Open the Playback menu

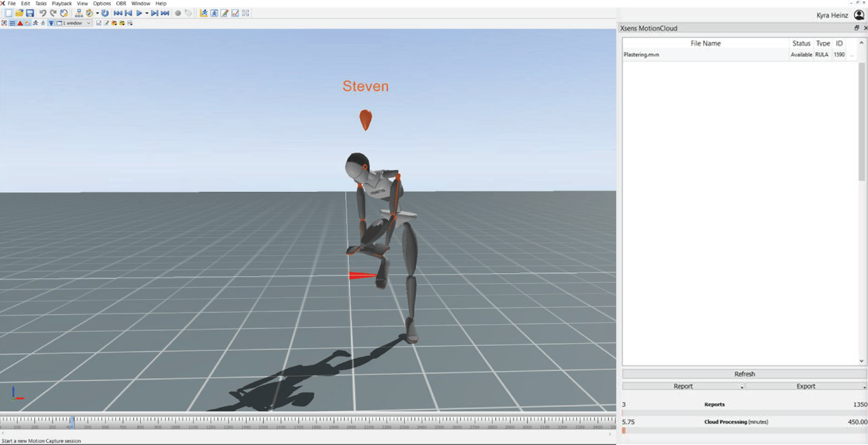(x=62, y=3)
